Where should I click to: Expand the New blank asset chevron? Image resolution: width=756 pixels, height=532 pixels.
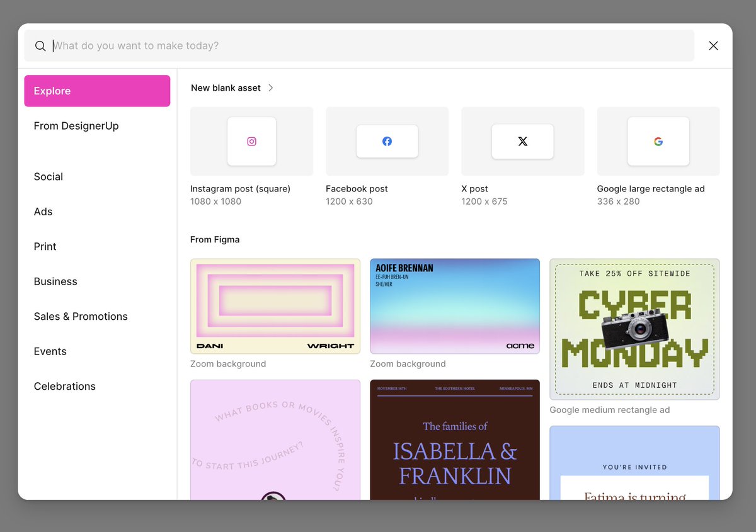pyautogui.click(x=271, y=88)
